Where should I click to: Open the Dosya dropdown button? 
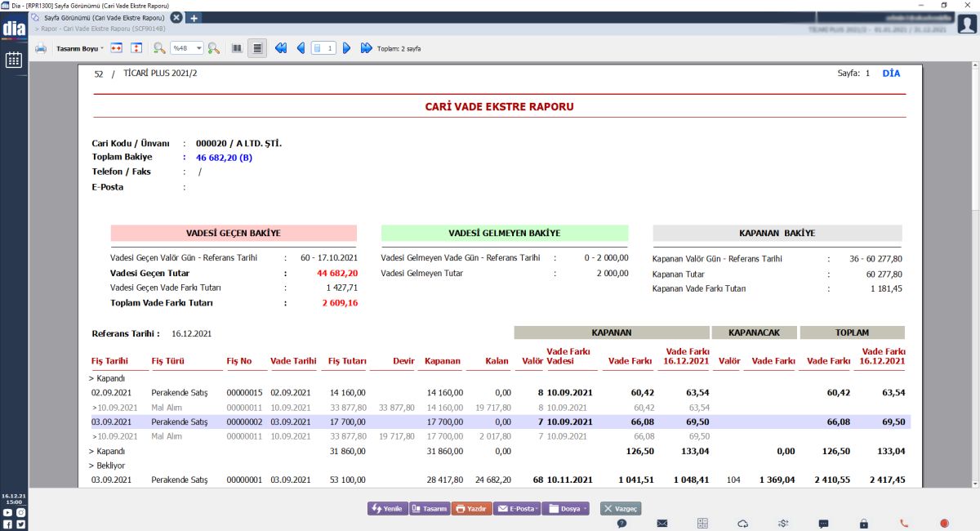click(565, 508)
